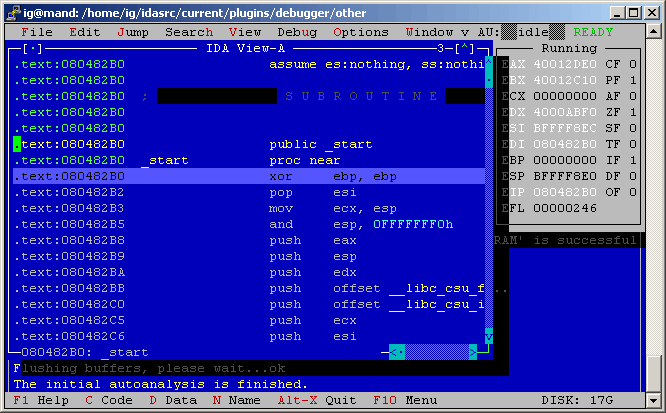The image size is (666, 413).
Task: Click 'The initial autoanalysis is finished.' message
Action: point(161,385)
